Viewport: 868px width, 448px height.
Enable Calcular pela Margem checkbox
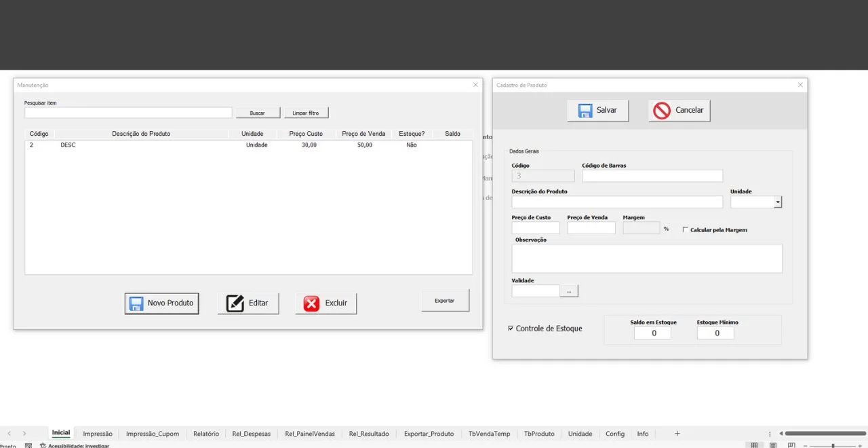tap(686, 230)
